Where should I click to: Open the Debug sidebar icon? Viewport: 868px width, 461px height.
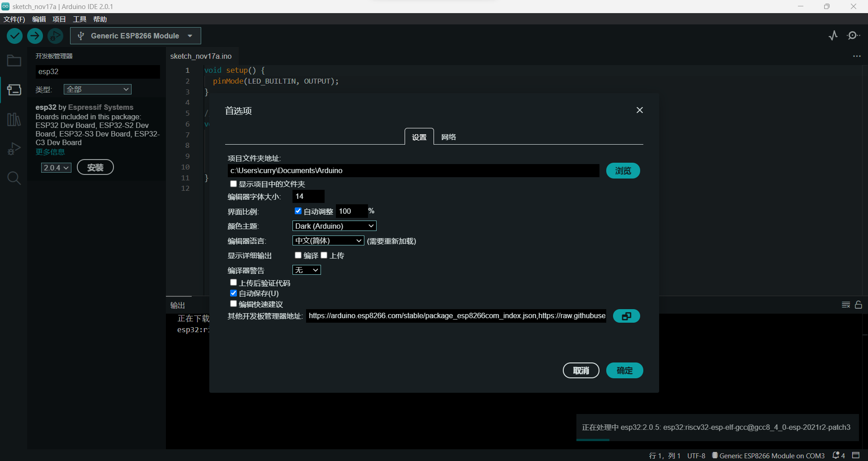point(14,149)
